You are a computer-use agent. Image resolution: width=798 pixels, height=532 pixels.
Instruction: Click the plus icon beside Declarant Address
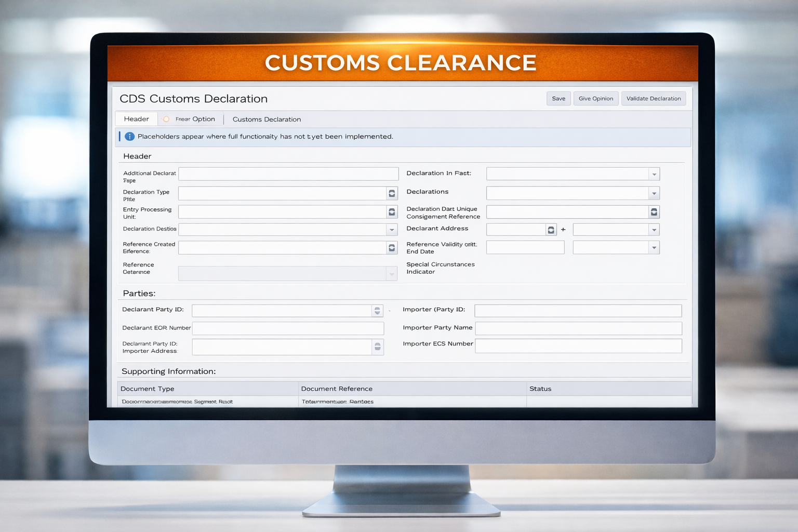[563, 229]
